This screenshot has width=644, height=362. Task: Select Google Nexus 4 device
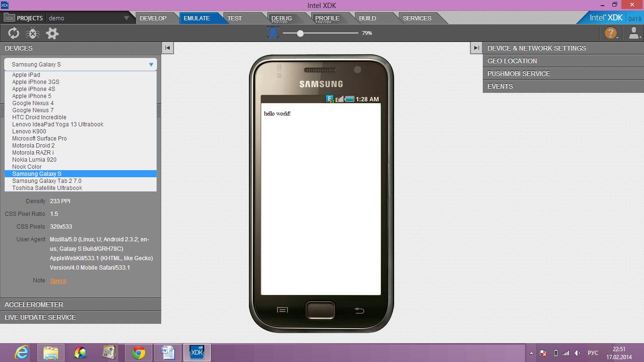[x=81, y=103]
